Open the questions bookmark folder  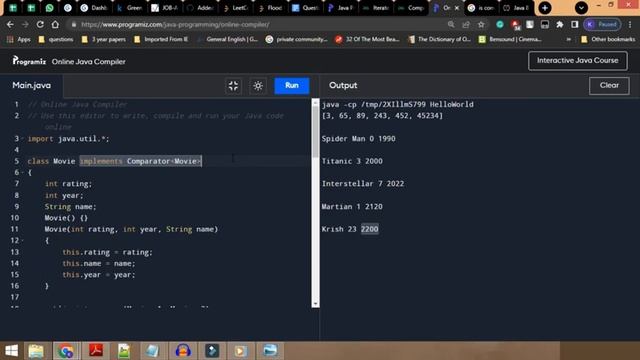coord(56,40)
